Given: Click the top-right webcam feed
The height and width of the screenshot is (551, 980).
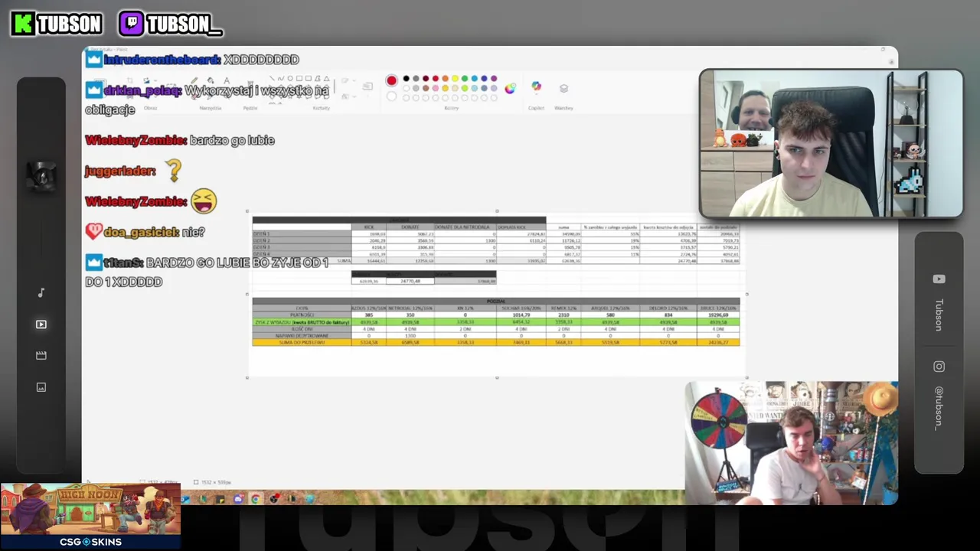Looking at the screenshot, I should tap(831, 144).
